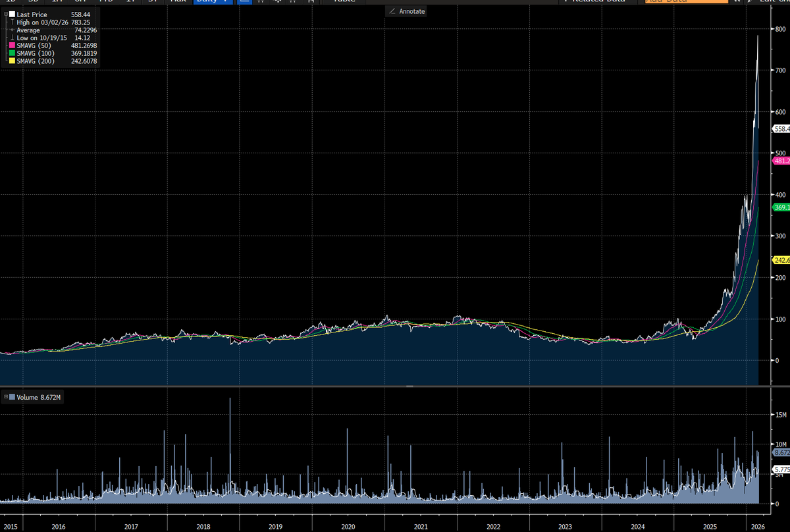
Task: Collapse the Volume legend box toggle
Action: tap(6, 397)
